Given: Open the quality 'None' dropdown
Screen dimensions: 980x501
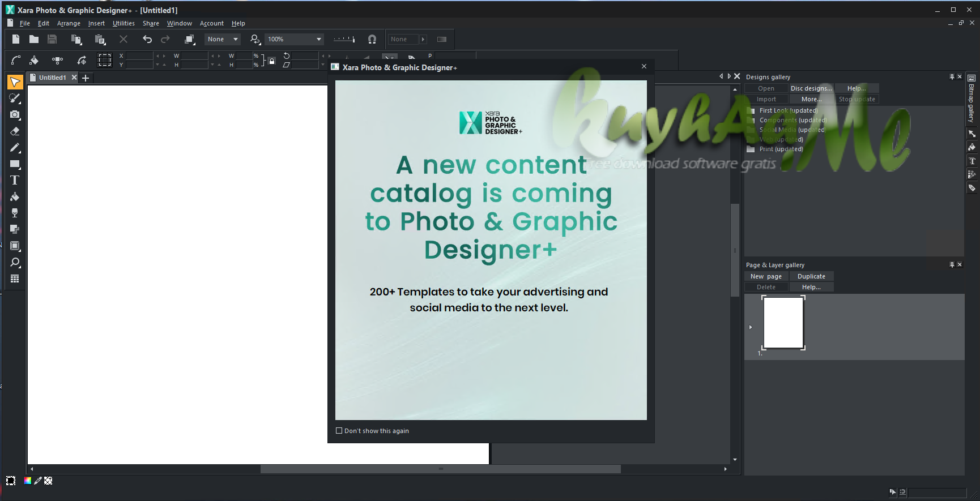Looking at the screenshot, I should (223, 39).
